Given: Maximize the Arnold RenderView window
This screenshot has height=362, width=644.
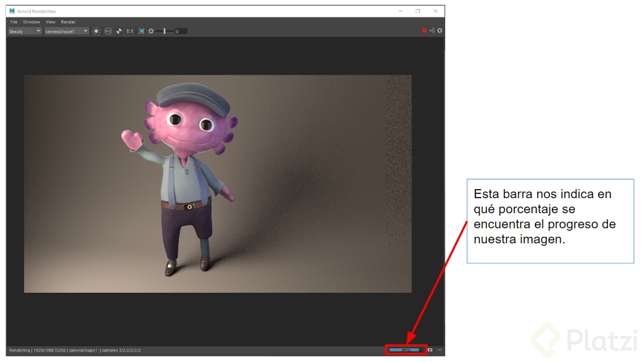Looking at the screenshot, I should tap(417, 11).
